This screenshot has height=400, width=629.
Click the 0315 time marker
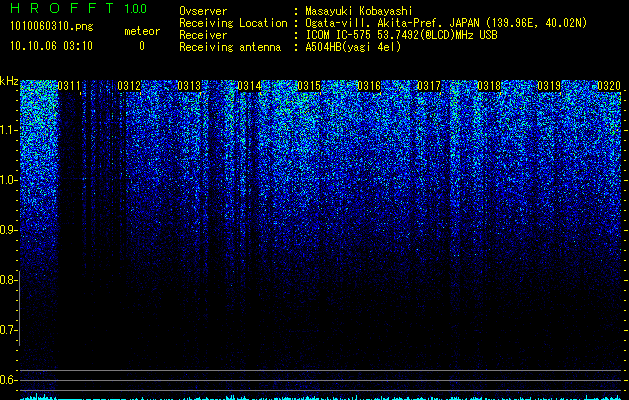point(309,86)
